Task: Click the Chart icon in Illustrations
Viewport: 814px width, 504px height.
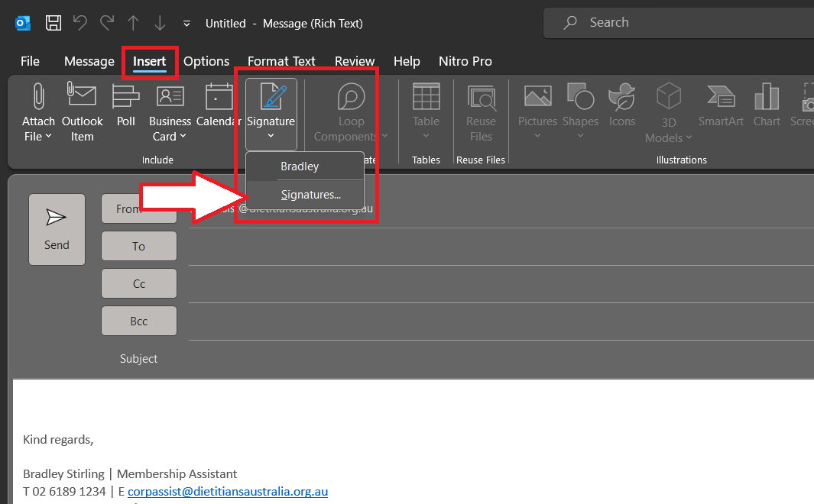Action: pos(766,107)
